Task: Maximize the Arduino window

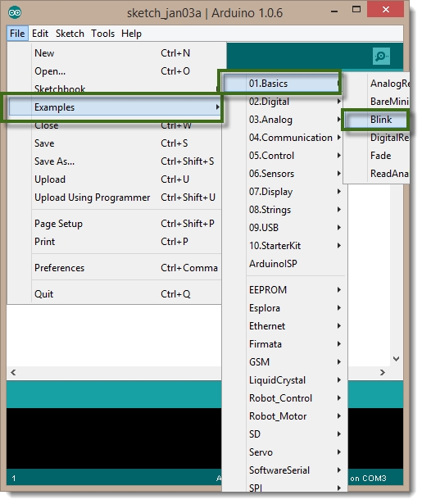Action: pyautogui.click(x=356, y=10)
